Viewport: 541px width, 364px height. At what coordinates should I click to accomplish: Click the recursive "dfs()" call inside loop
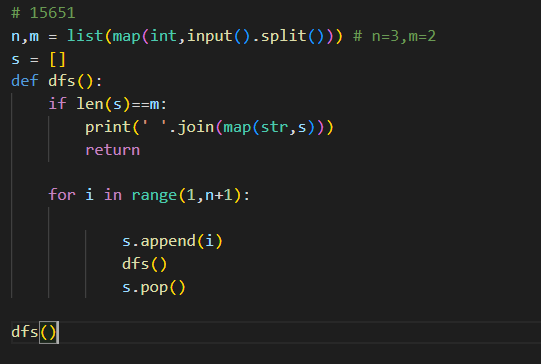coord(144,264)
